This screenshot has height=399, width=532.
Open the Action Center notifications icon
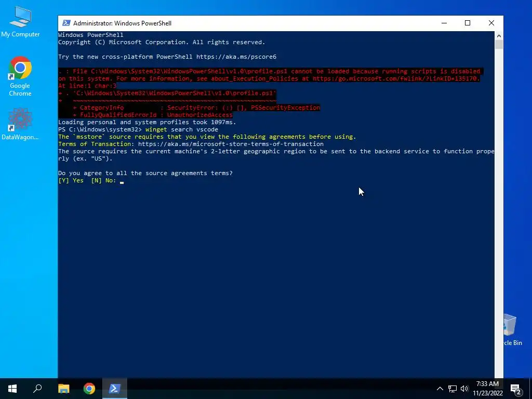tap(515, 389)
